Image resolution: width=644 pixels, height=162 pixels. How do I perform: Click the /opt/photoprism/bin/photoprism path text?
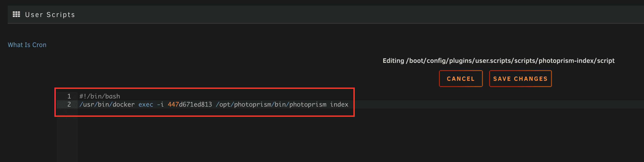[271, 105]
